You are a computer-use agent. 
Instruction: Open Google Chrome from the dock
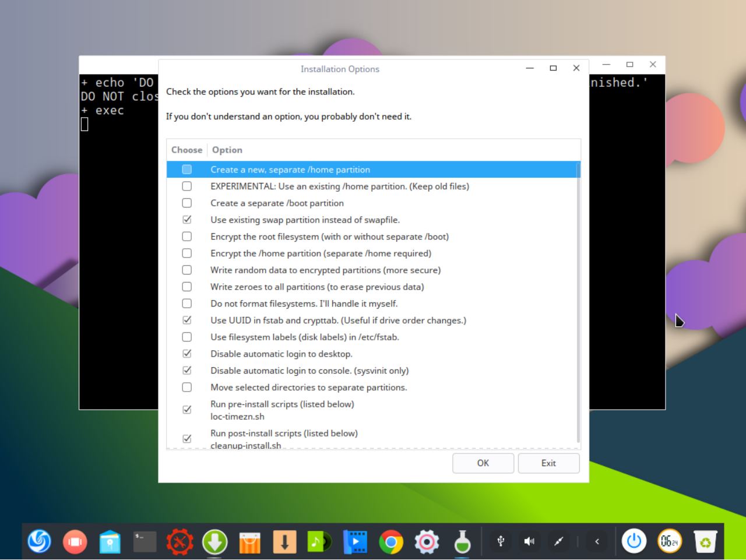390,542
